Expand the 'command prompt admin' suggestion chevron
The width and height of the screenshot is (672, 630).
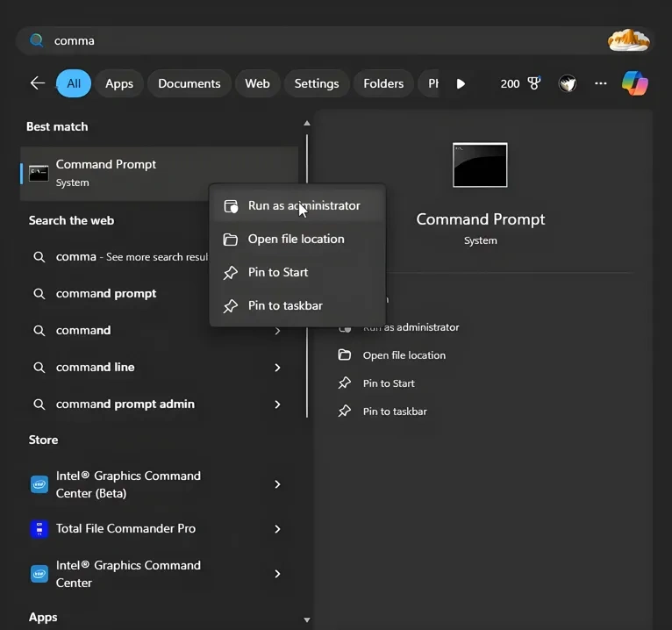click(x=277, y=404)
